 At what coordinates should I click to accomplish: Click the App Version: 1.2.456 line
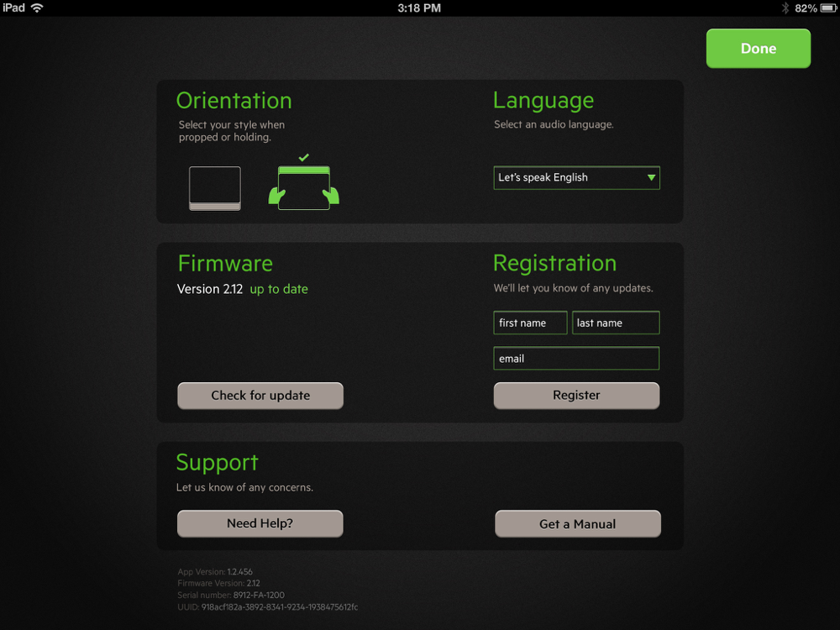pyautogui.click(x=215, y=571)
